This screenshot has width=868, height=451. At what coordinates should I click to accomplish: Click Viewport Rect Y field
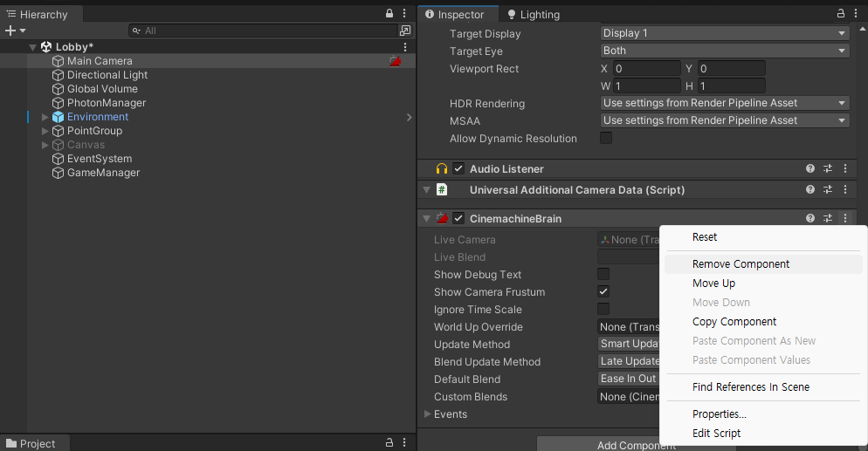pos(731,69)
